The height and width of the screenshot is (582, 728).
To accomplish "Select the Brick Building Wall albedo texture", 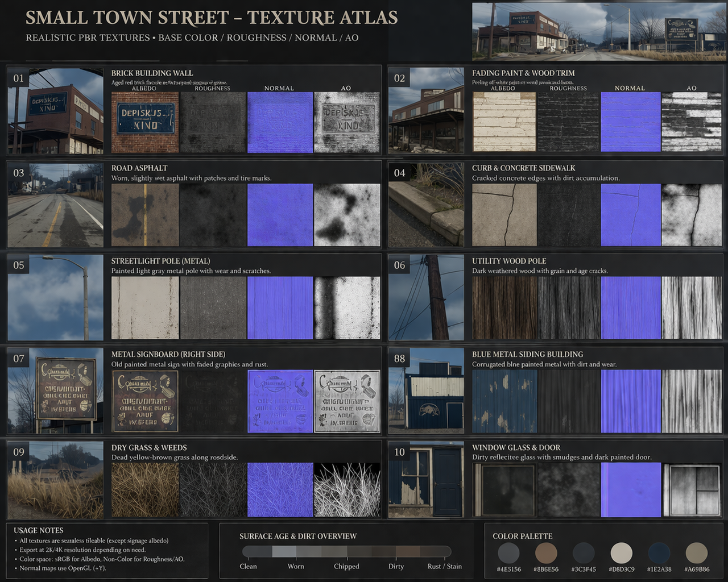I will point(144,122).
